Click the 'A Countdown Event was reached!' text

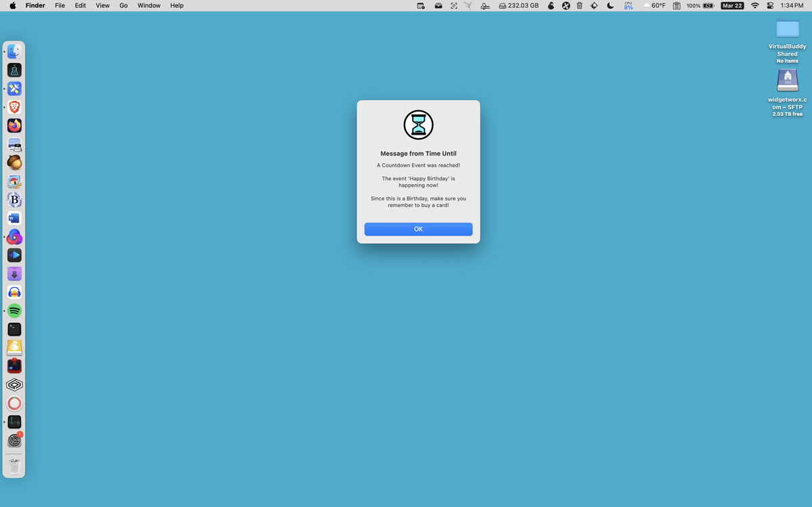[x=418, y=165]
